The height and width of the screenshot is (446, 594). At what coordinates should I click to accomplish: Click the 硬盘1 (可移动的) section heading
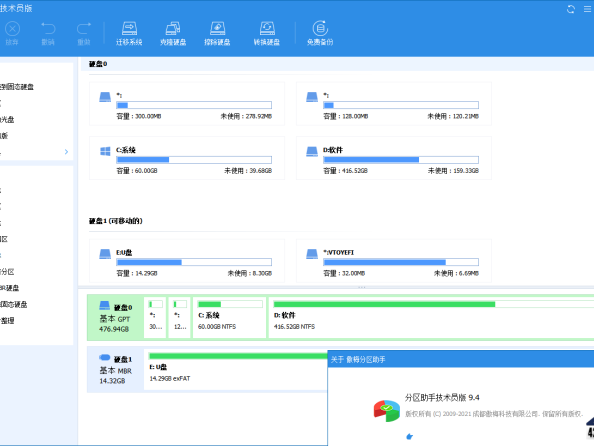tap(116, 221)
